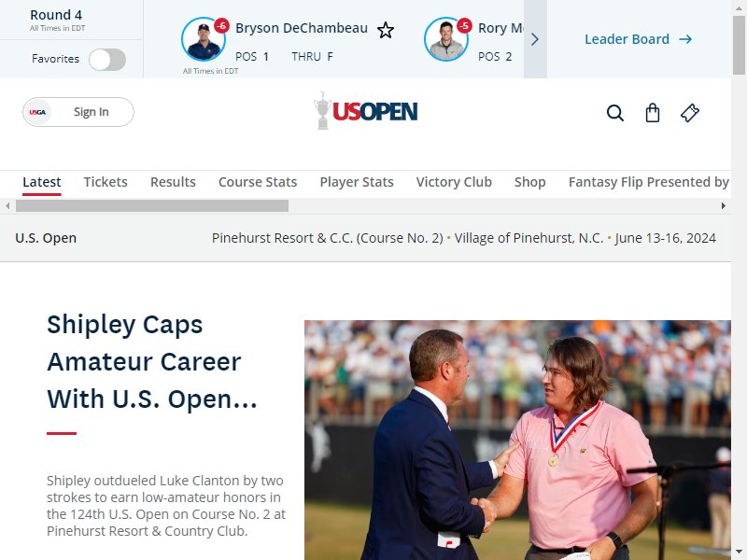Open Shipley Caps Amateur Career headline

(151, 361)
